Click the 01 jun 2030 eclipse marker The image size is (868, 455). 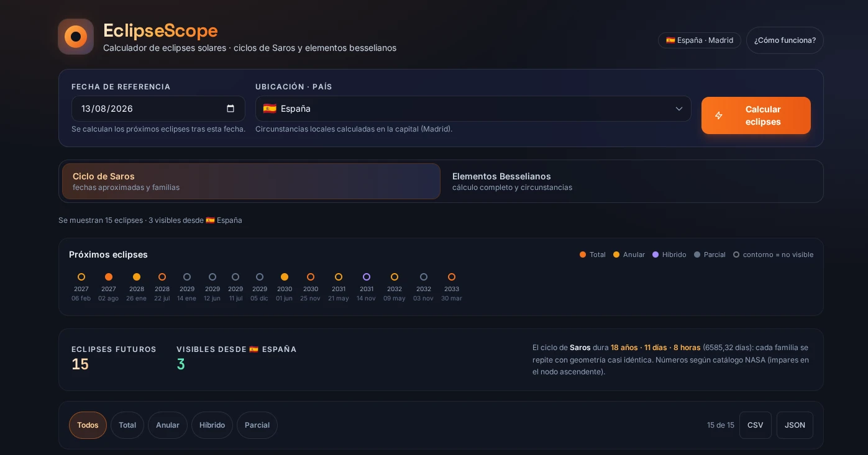click(x=285, y=277)
